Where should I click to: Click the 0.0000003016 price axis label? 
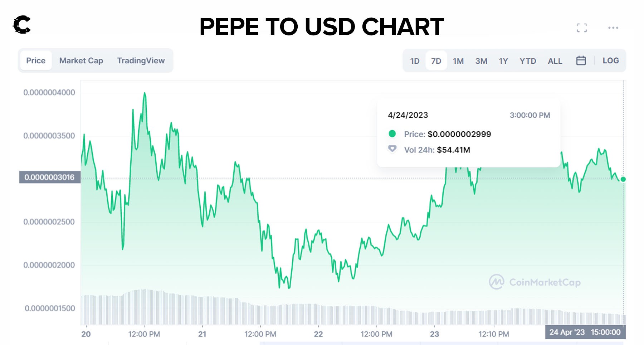pos(50,178)
